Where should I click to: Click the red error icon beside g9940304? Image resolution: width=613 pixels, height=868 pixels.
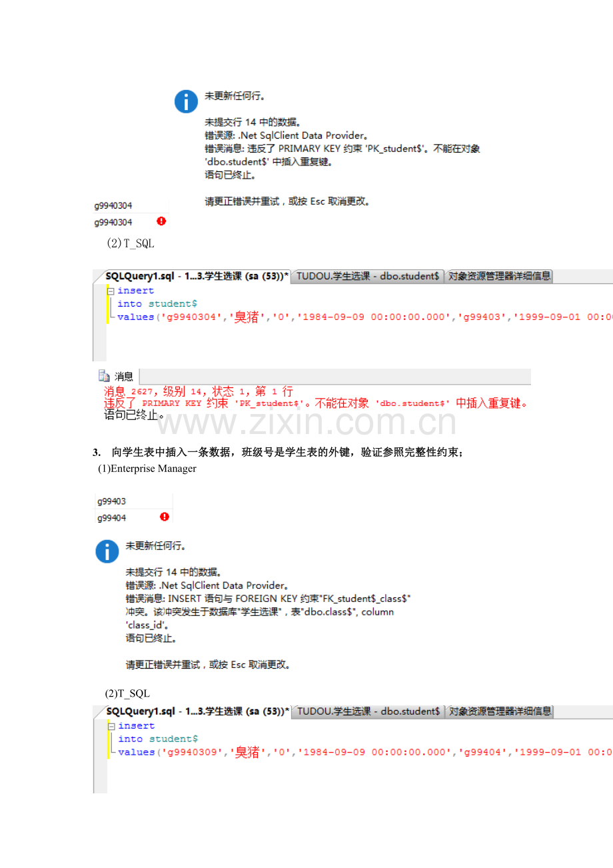[161, 221]
